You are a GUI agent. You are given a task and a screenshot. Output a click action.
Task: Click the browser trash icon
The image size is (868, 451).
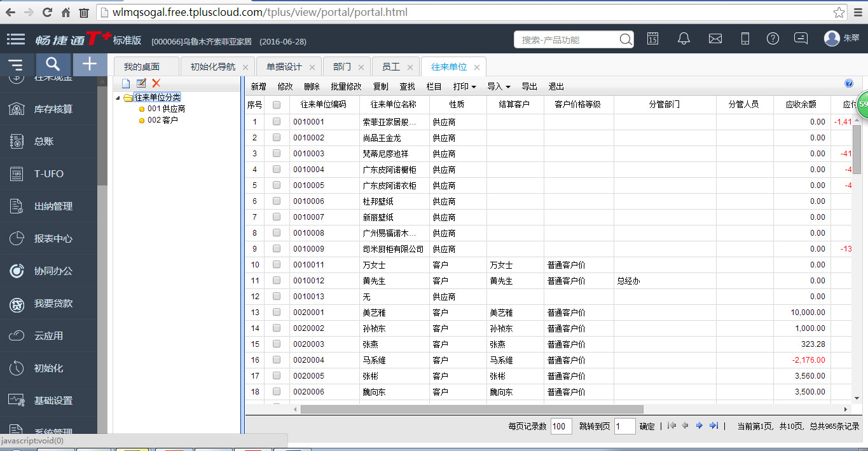click(84, 12)
